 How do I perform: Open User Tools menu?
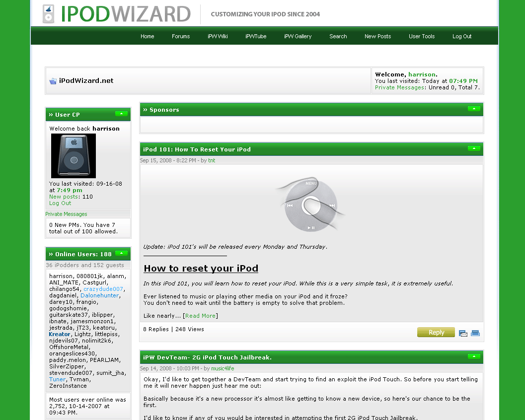click(x=422, y=36)
